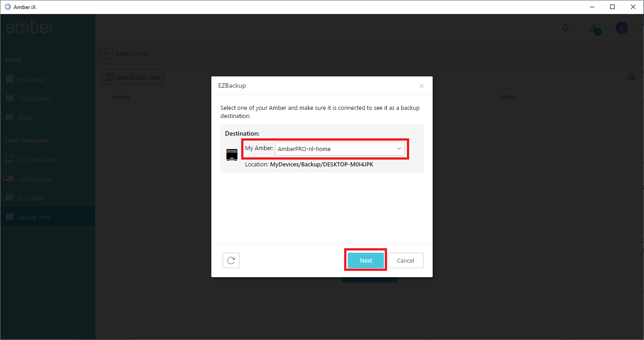Minimize the Amber iX window
This screenshot has width=644, height=340.
(x=592, y=7)
